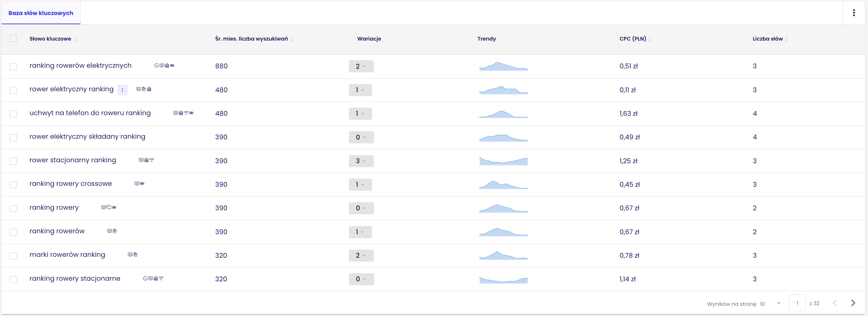Click trend chart for 'ranking rowerów elektrycznych'
The height and width of the screenshot is (316, 868).
click(503, 66)
